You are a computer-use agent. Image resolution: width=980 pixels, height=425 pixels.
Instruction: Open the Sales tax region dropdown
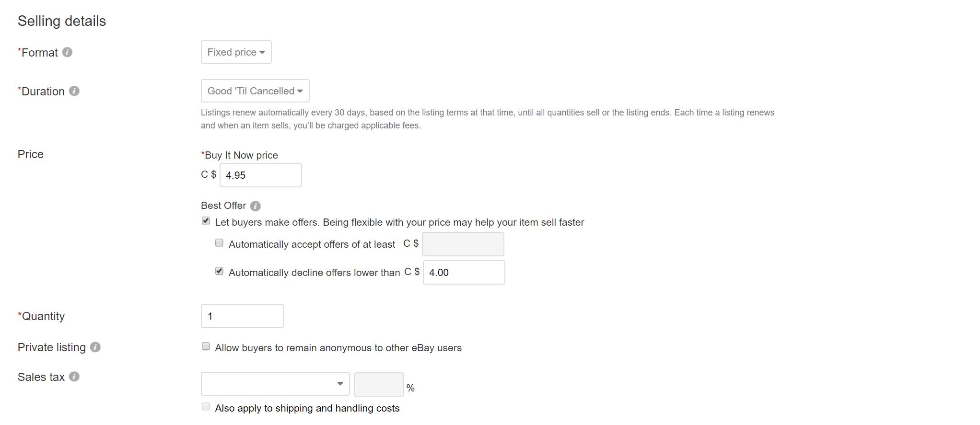(x=275, y=384)
